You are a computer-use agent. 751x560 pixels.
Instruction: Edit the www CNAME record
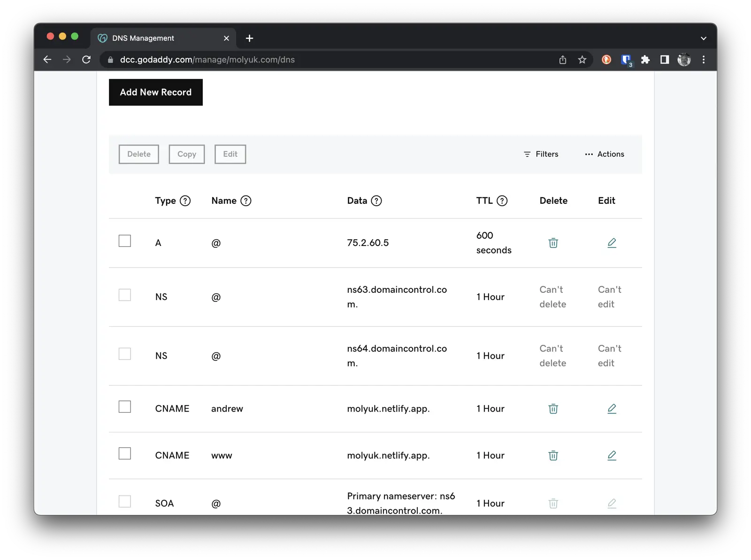[x=612, y=455]
